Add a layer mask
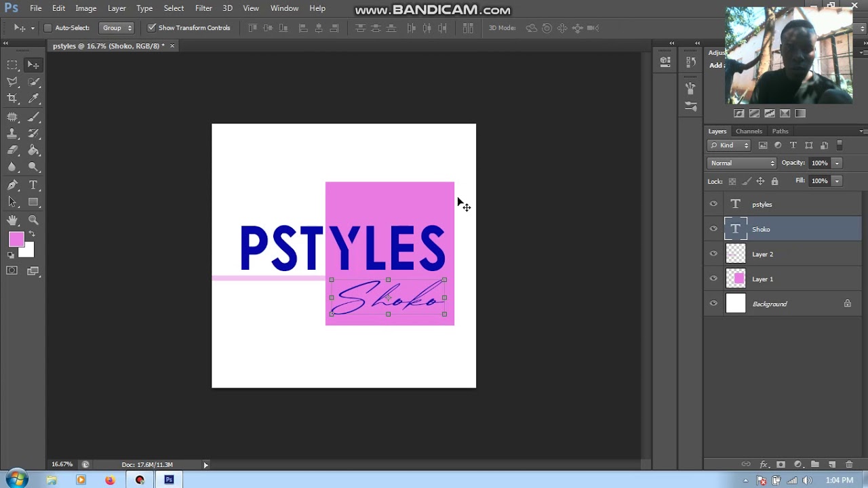 pyautogui.click(x=781, y=464)
